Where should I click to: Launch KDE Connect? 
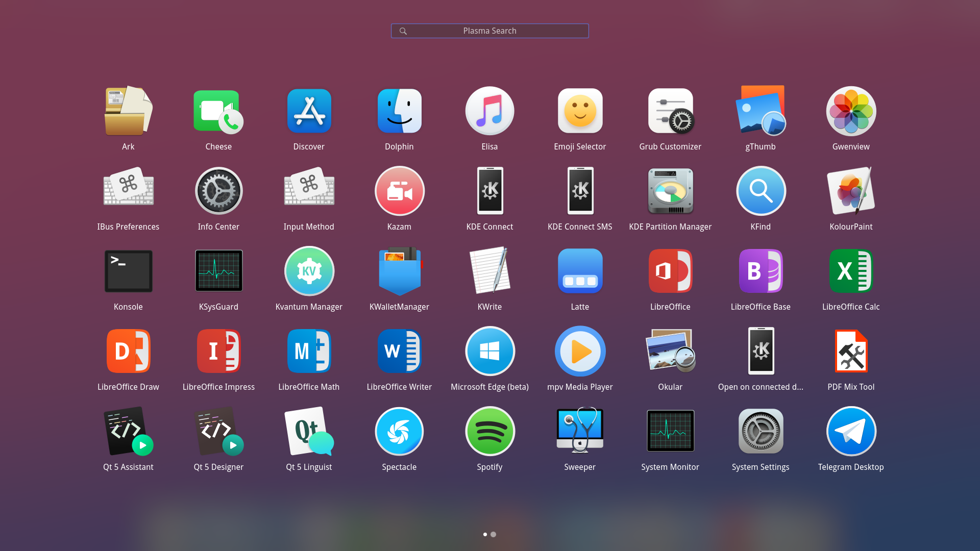tap(489, 191)
